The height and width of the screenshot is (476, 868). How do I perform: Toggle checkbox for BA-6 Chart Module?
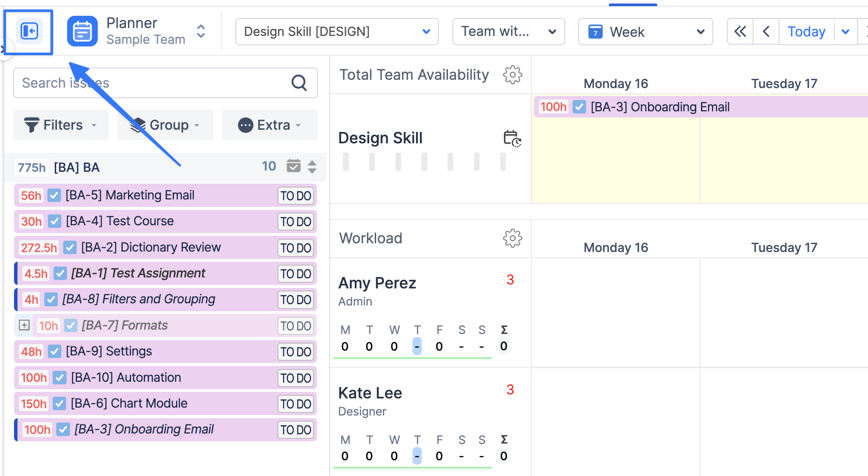(59, 403)
